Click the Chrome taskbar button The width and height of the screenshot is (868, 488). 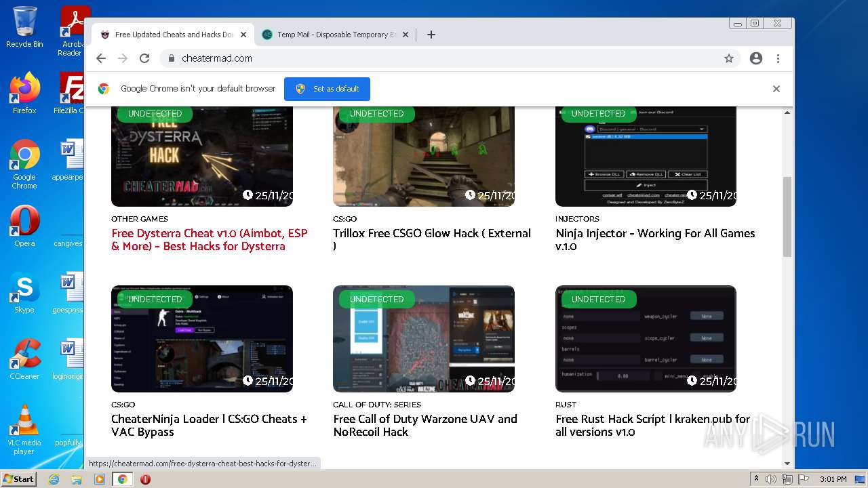point(122,479)
